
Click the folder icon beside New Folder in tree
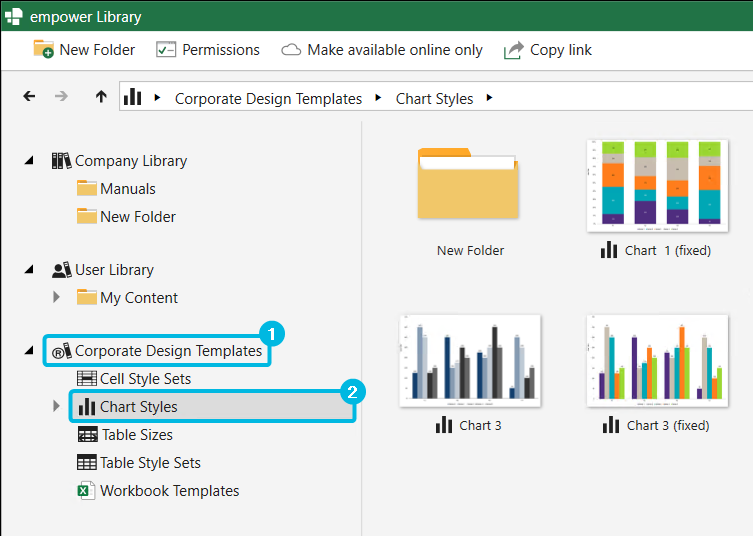coord(87,216)
